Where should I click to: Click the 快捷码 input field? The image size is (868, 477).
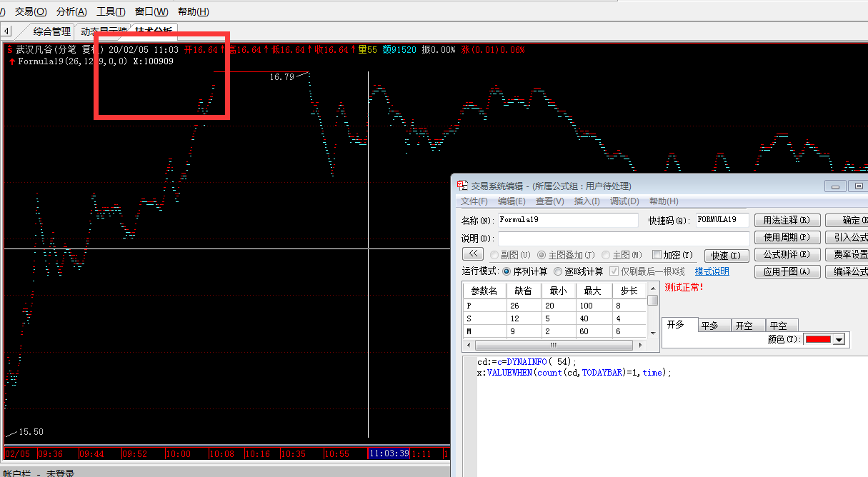722,221
